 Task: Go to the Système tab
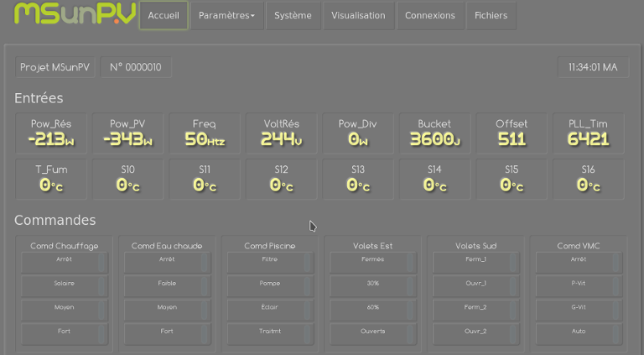click(293, 15)
